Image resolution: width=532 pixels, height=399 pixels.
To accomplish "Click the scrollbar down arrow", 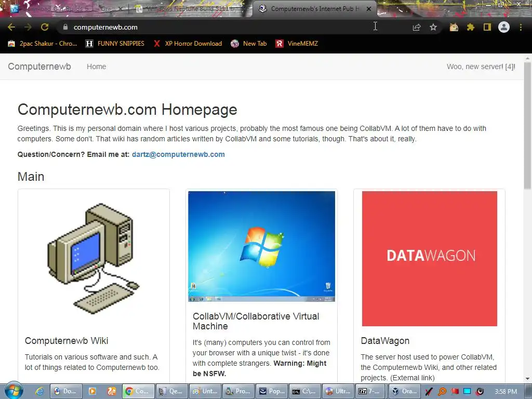I will [527, 378].
